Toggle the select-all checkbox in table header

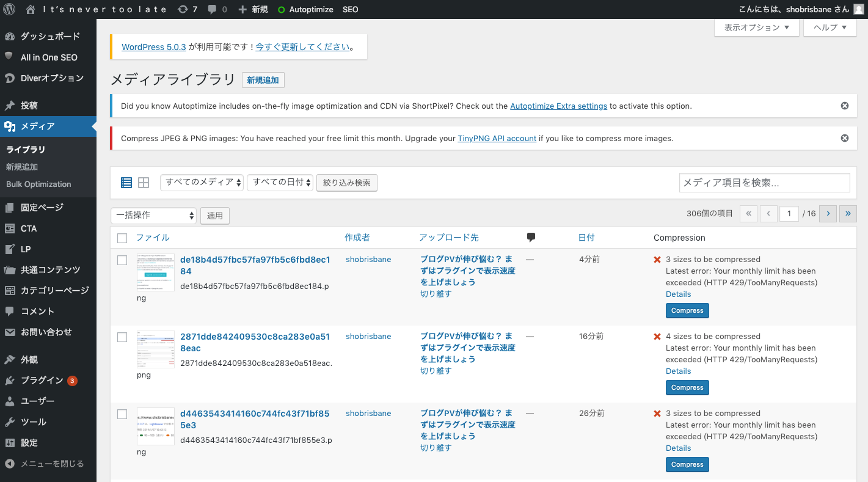point(122,238)
